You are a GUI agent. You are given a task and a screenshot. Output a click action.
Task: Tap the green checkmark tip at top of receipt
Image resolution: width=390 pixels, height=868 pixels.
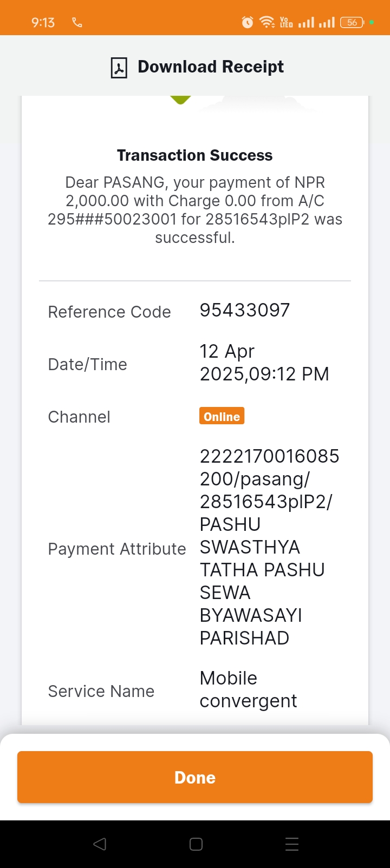click(180, 100)
